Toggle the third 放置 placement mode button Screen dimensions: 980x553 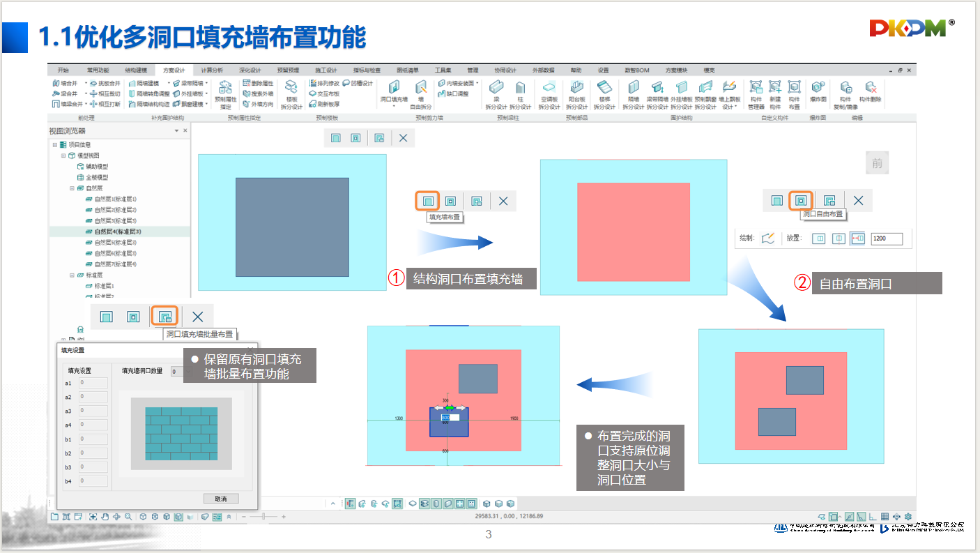(x=857, y=238)
